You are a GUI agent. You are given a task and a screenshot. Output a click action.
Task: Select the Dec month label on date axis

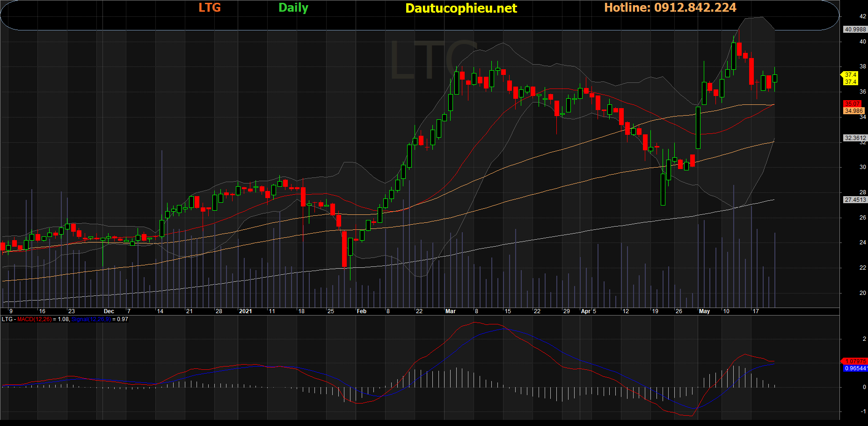(x=109, y=311)
